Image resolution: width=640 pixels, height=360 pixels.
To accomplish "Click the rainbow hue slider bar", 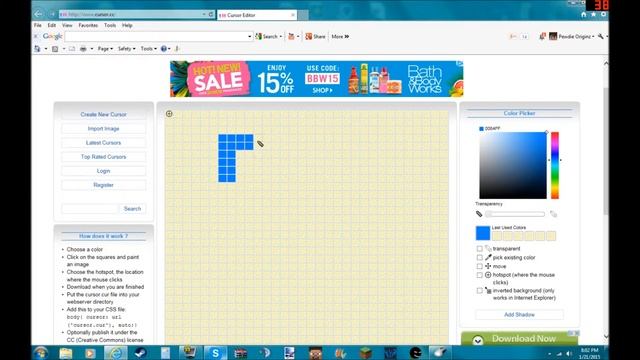I will point(555,165).
